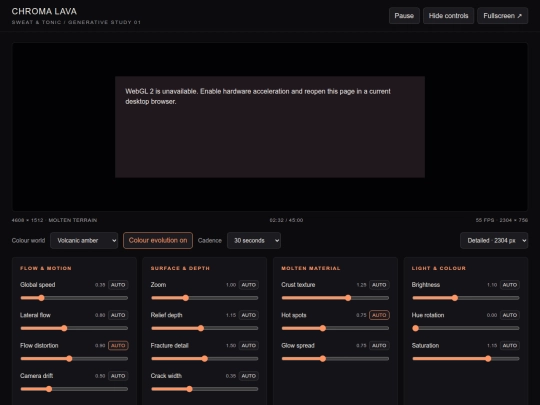540x405 pixels.
Task: Toggle Colour evolution on button
Action: tap(158, 240)
